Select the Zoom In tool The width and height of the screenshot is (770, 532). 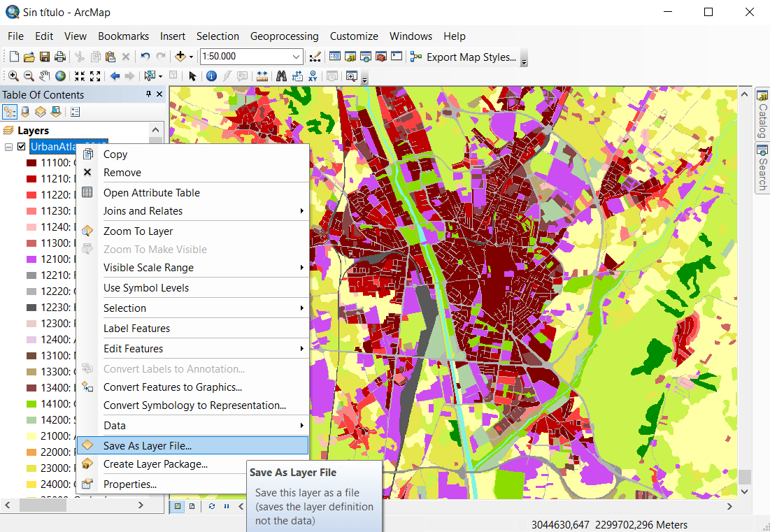pos(13,76)
